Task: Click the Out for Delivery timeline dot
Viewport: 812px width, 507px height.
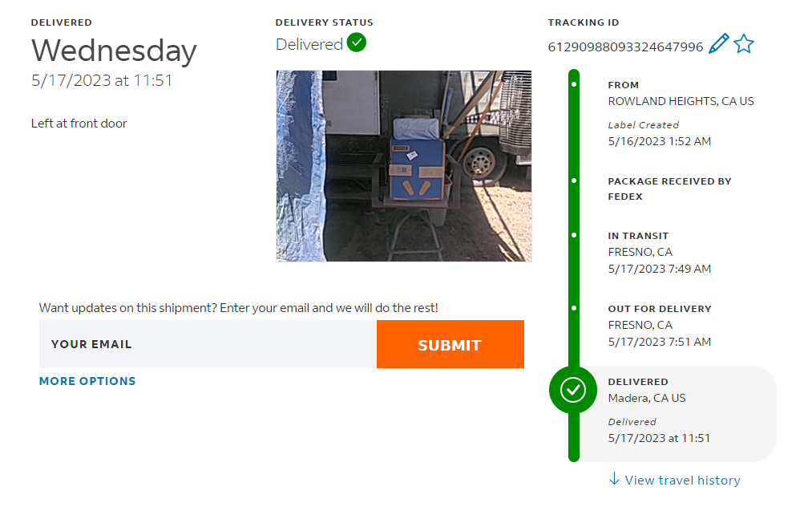Action: 574,308
